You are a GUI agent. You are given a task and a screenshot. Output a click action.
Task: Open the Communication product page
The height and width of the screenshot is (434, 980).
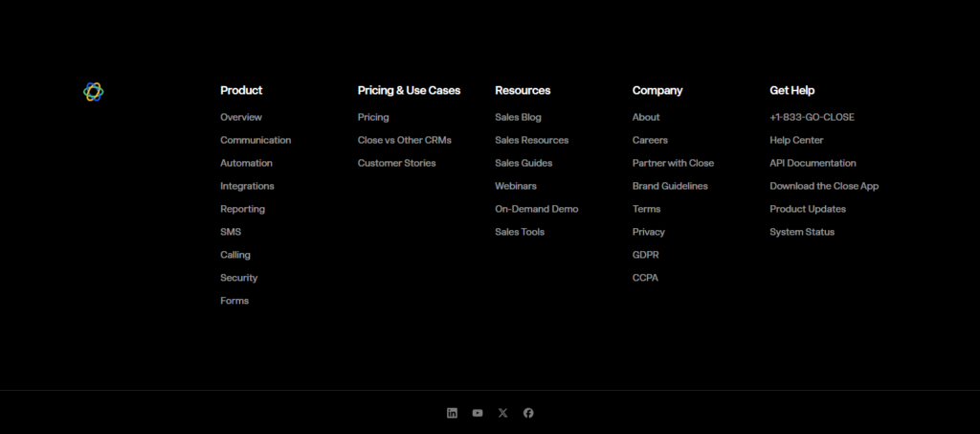(x=256, y=140)
